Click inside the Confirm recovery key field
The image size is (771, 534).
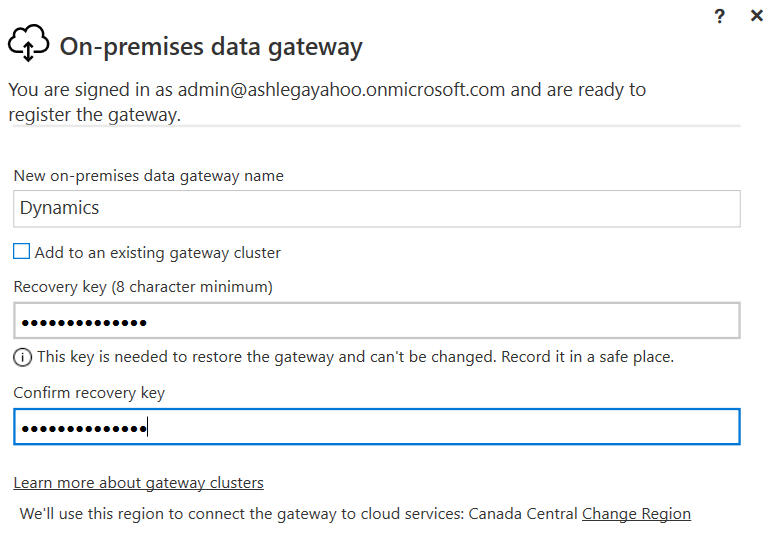377,427
